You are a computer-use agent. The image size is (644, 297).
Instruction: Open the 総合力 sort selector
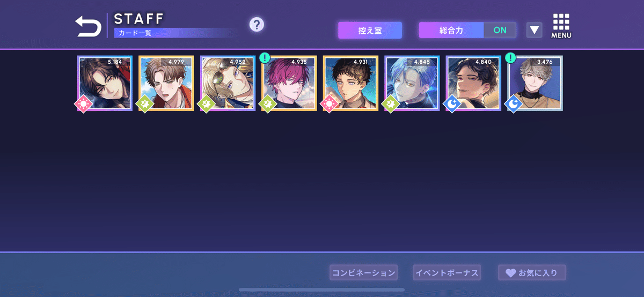(451, 30)
